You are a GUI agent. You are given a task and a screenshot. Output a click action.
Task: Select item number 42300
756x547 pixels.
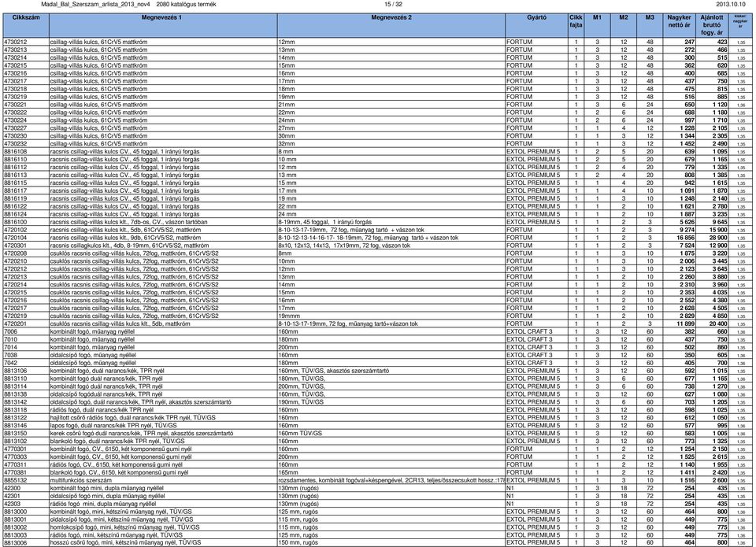tap(12, 488)
